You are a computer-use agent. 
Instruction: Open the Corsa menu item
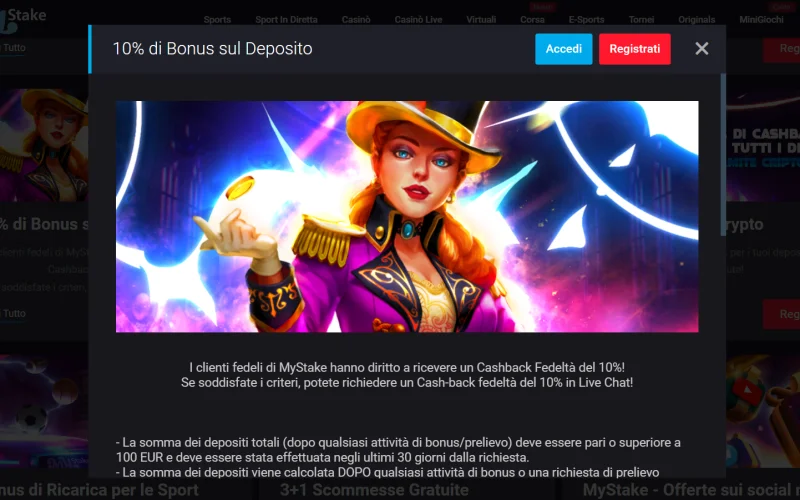[x=532, y=19]
